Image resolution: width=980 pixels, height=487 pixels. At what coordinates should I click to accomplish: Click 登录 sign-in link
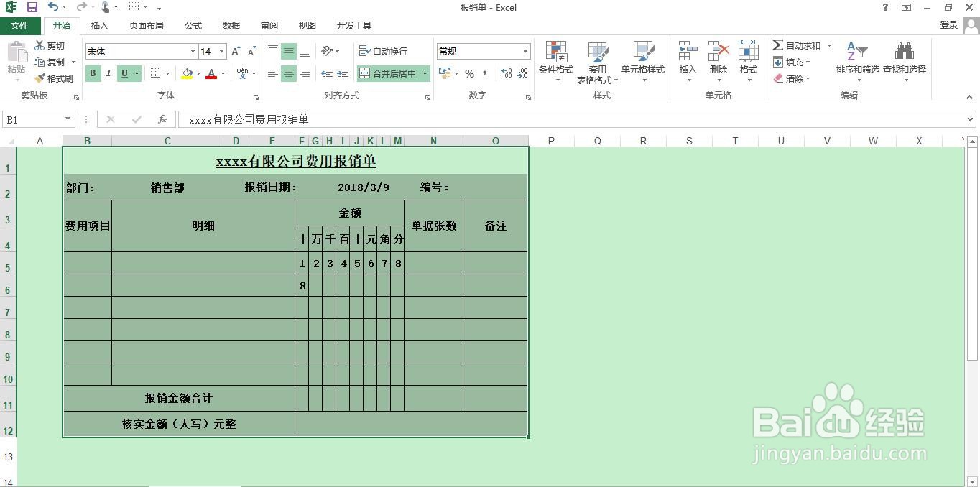coord(948,25)
